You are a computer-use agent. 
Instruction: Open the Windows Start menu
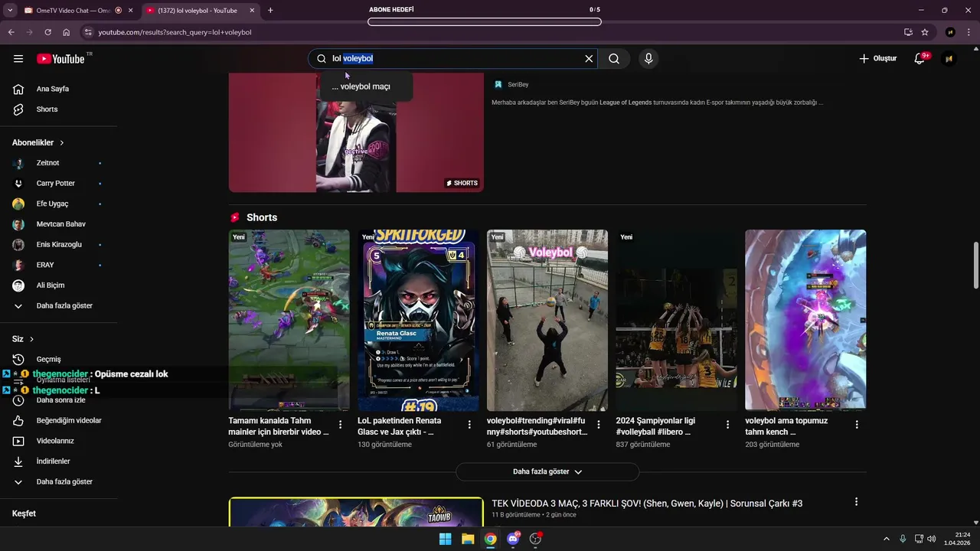[x=445, y=539]
